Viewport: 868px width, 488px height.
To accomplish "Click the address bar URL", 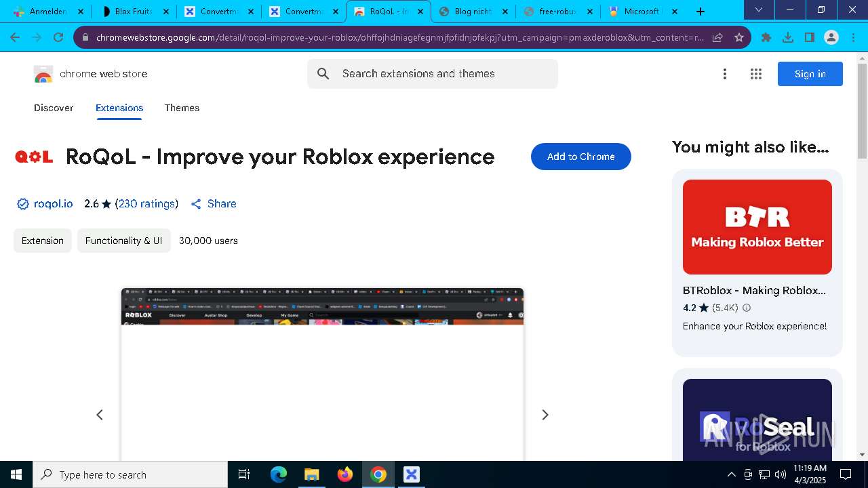I will [400, 37].
